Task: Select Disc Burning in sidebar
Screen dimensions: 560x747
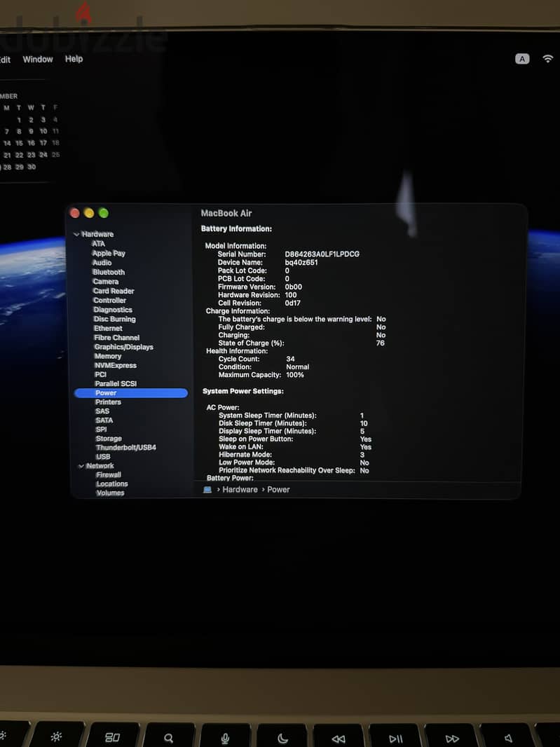Action: coord(114,319)
